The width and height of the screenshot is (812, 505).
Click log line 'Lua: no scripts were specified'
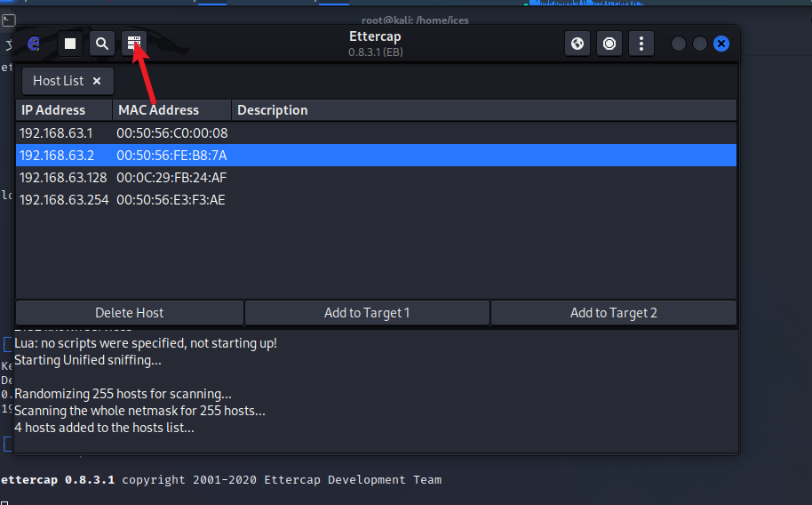pos(146,343)
